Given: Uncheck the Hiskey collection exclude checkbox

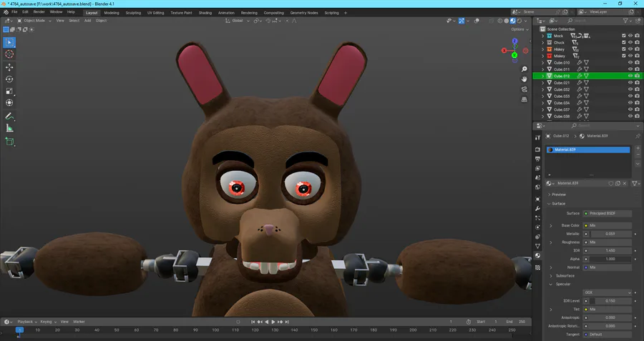Looking at the screenshot, I should 623,49.
